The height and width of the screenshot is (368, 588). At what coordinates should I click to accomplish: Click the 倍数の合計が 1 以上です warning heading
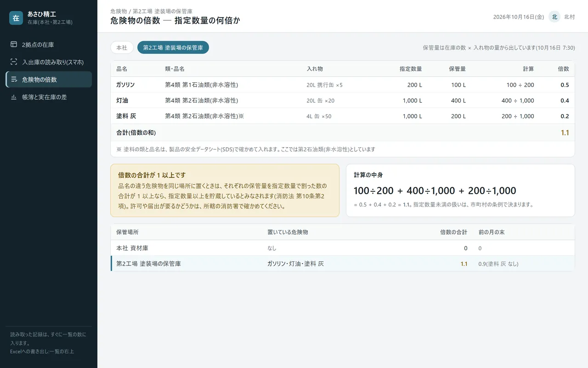coord(152,175)
